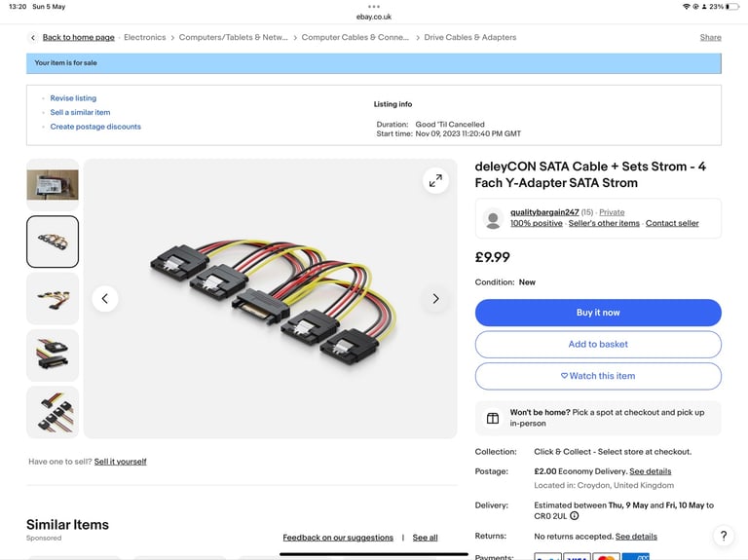Open the help question mark button
The width and height of the screenshot is (748, 560).
[724, 536]
